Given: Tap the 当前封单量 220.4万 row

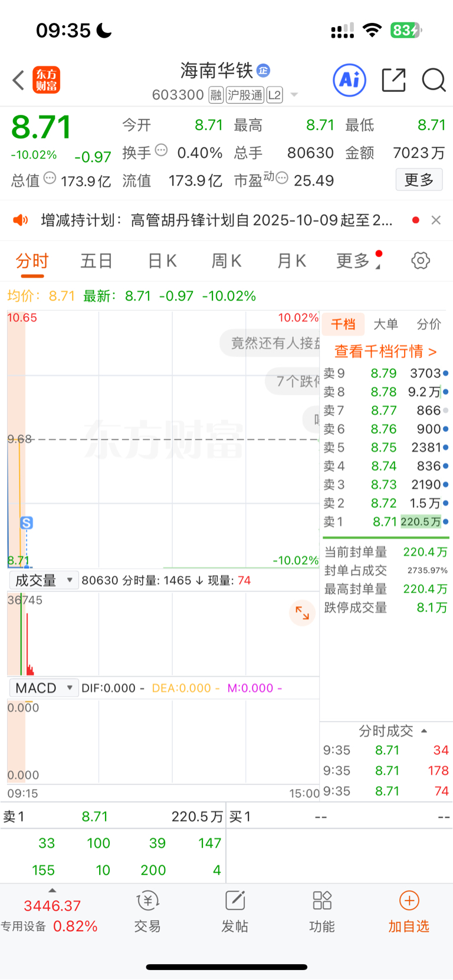Looking at the screenshot, I should (386, 552).
